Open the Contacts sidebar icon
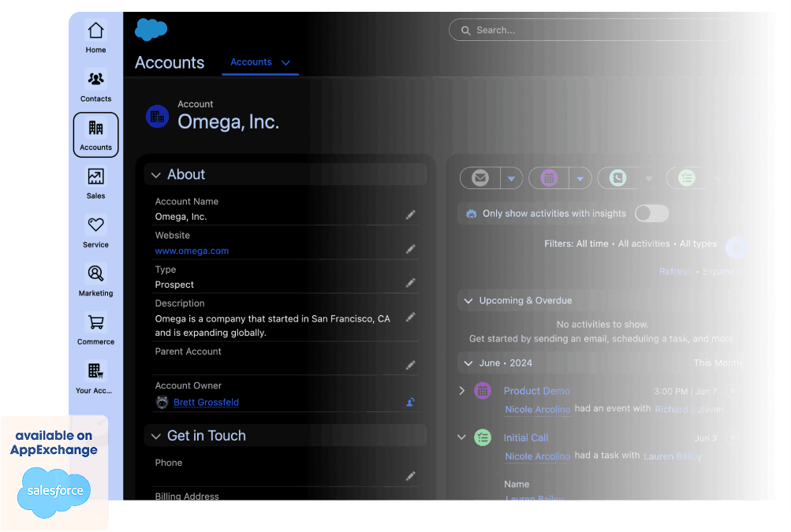This screenshot has height=532, width=791. [95, 80]
